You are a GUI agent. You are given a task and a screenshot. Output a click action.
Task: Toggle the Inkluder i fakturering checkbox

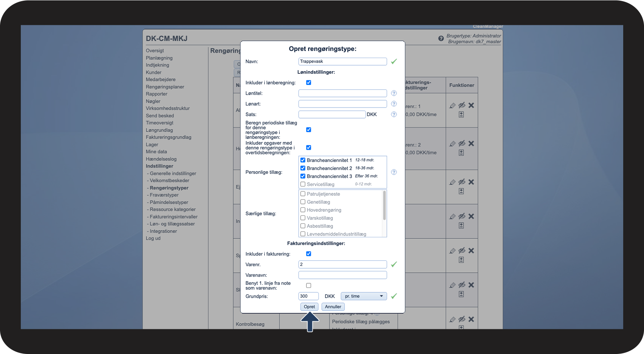309,254
